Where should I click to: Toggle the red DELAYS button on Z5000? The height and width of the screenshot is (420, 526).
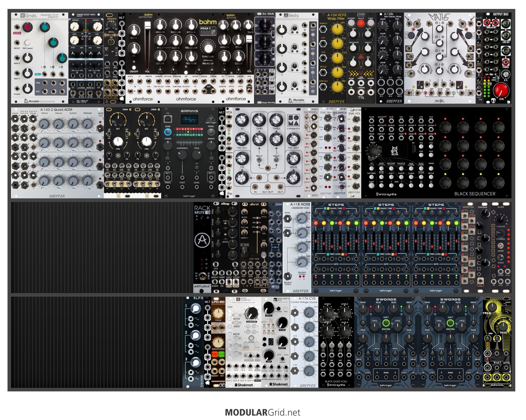tap(361, 23)
